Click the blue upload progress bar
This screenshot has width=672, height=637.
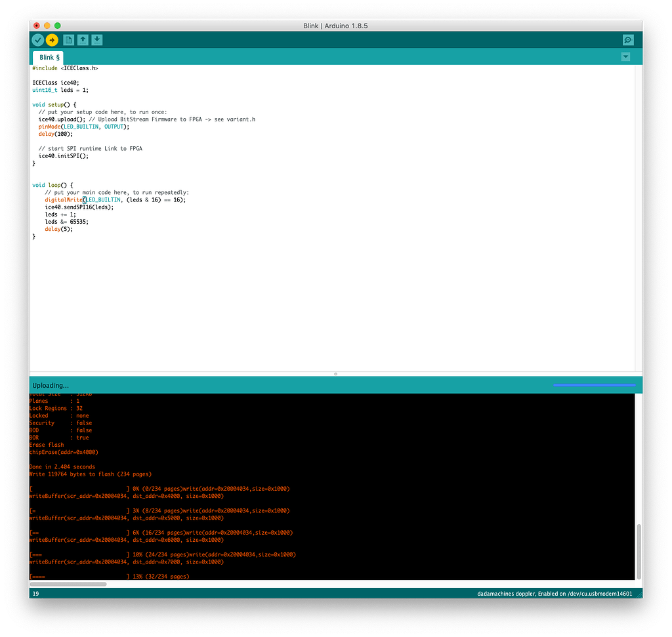[594, 385]
